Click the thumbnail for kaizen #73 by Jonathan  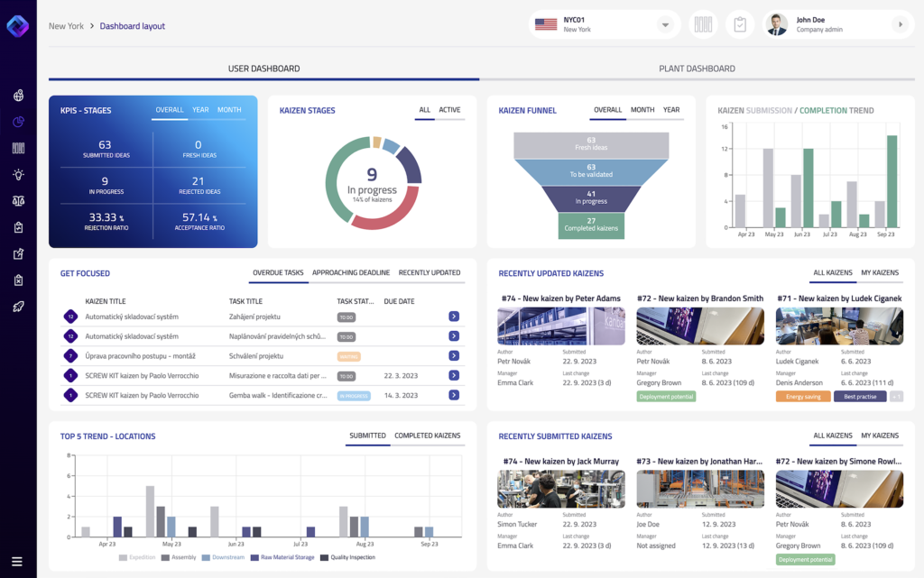coord(700,488)
